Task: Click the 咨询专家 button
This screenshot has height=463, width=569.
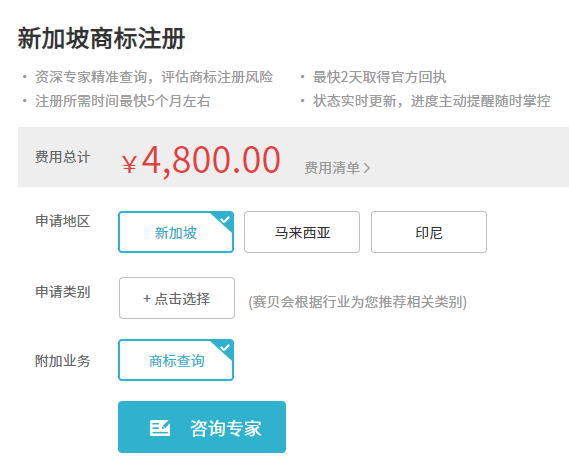Action: (202, 427)
